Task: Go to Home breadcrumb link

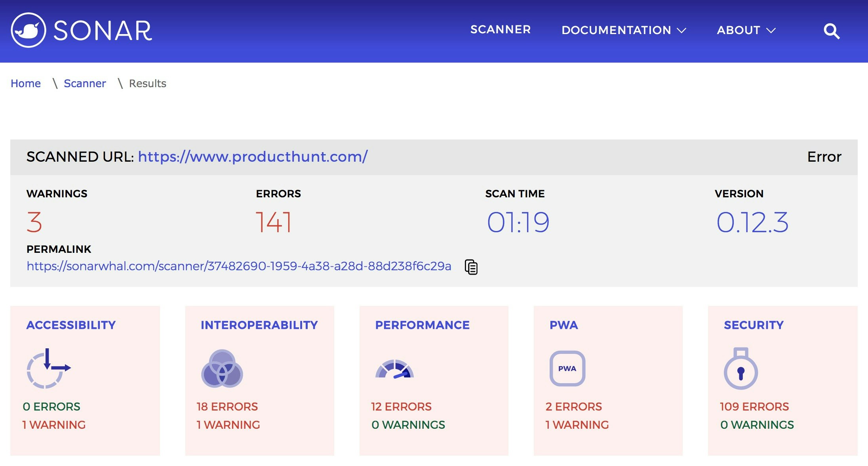Action: pyautogui.click(x=26, y=83)
